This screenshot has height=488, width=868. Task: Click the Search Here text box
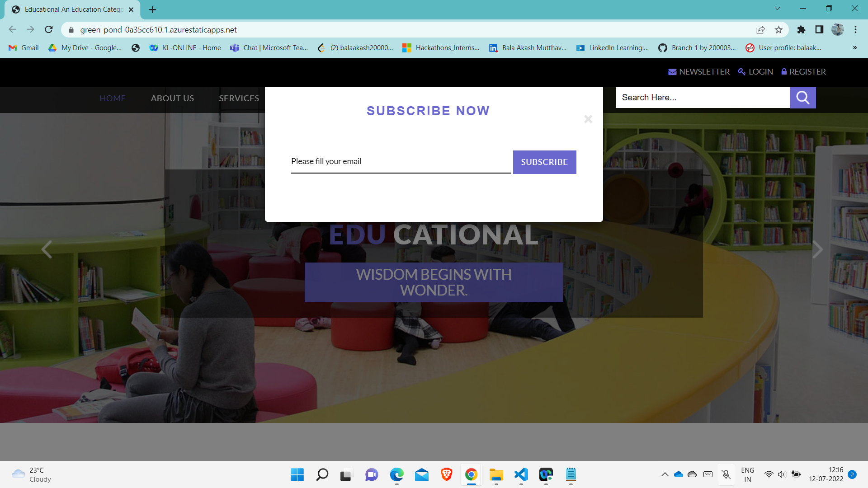[702, 98]
